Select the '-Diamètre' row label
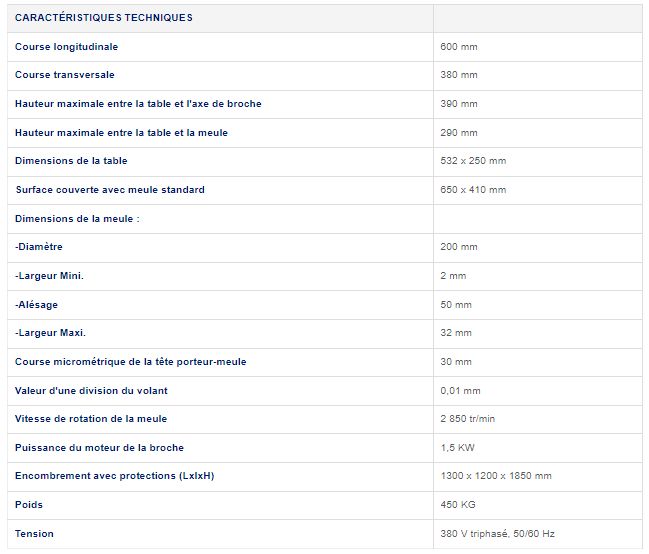The width and height of the screenshot is (649, 554). tap(38, 247)
